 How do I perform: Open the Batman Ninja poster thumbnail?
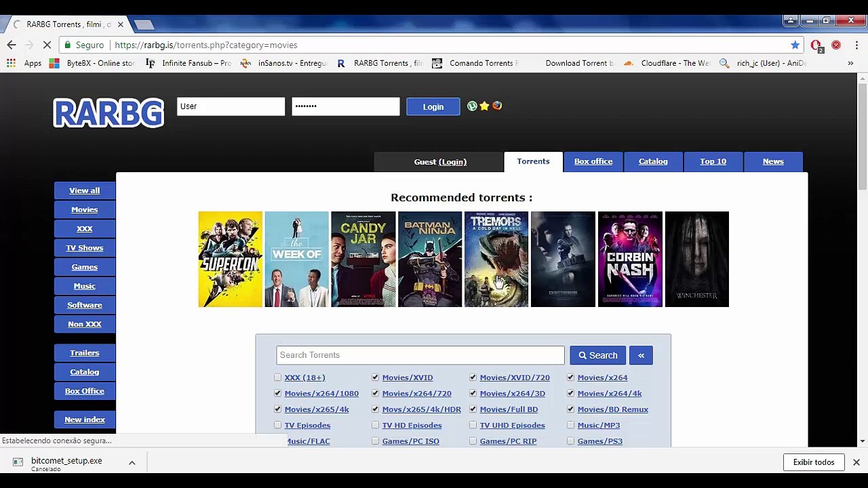[430, 259]
